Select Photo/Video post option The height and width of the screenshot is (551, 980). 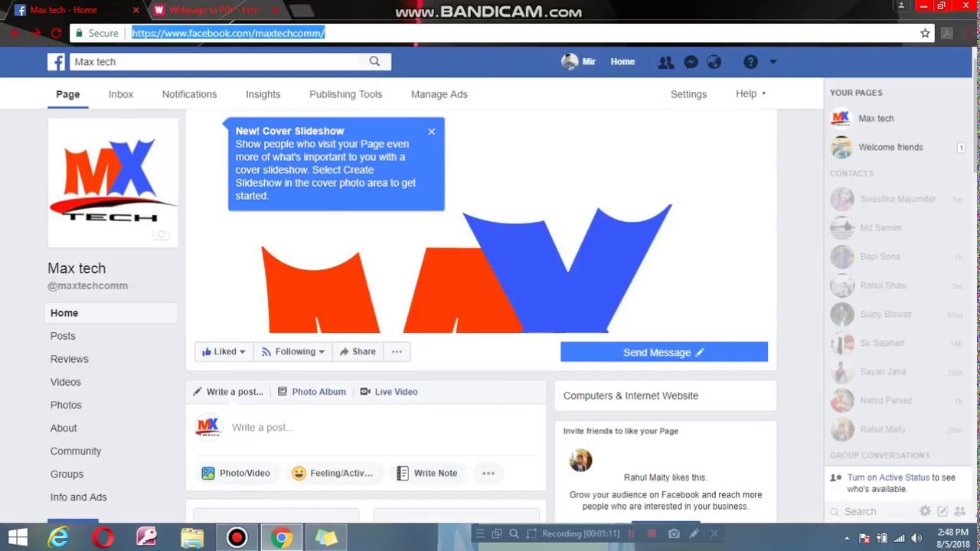[236, 473]
